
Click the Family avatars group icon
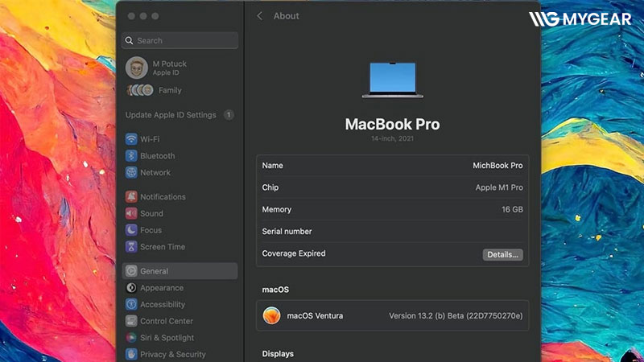coord(140,90)
